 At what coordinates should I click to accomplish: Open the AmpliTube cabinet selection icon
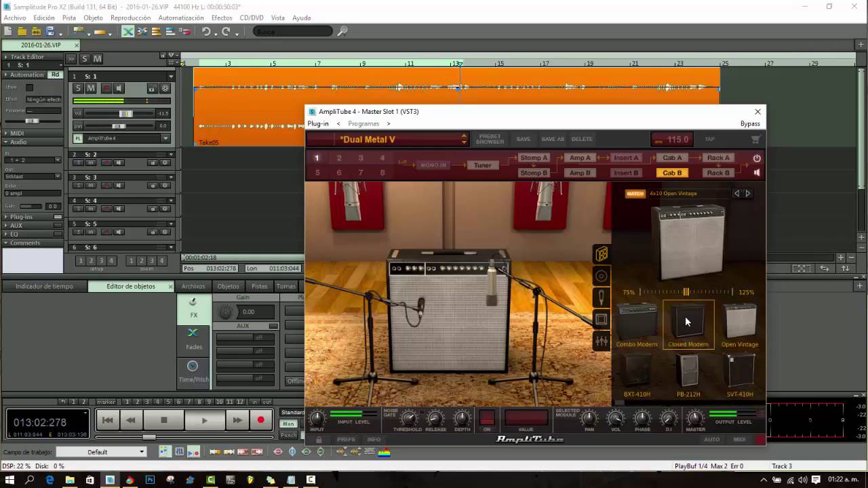(x=601, y=254)
